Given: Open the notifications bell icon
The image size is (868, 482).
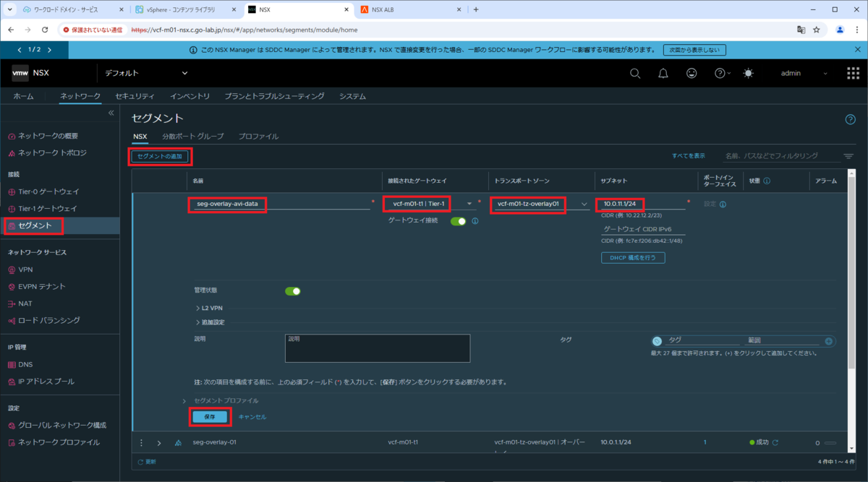Looking at the screenshot, I should click(663, 73).
